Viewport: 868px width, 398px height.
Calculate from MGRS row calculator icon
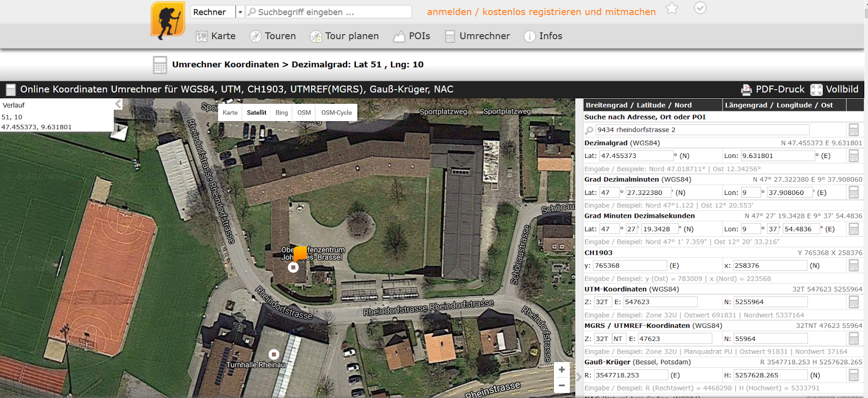[x=853, y=338]
